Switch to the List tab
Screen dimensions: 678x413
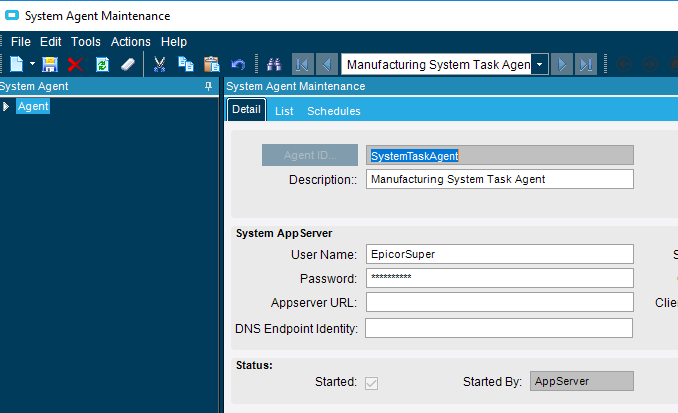284,111
